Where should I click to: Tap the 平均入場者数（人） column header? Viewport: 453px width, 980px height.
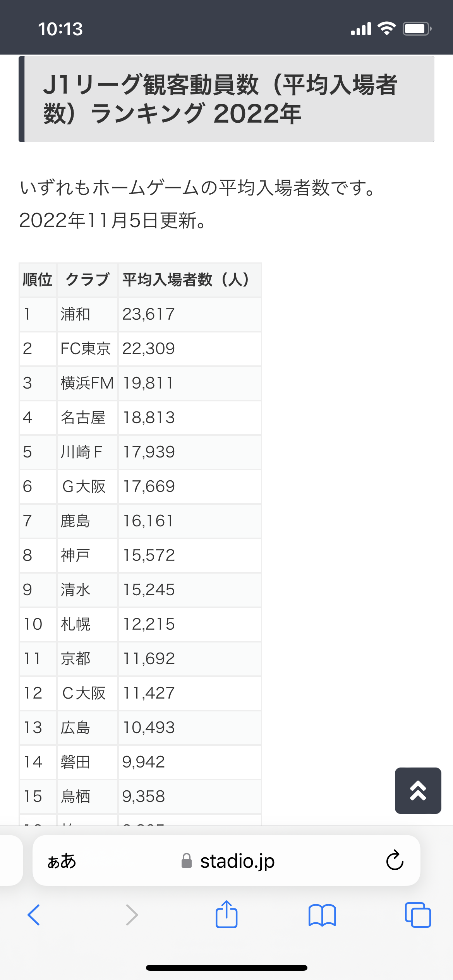coord(186,280)
